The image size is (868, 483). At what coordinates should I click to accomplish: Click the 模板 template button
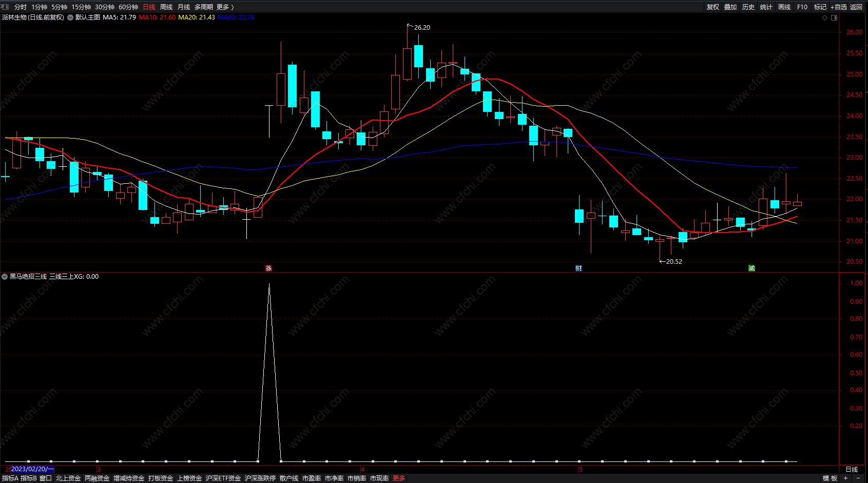pyautogui.click(x=830, y=478)
